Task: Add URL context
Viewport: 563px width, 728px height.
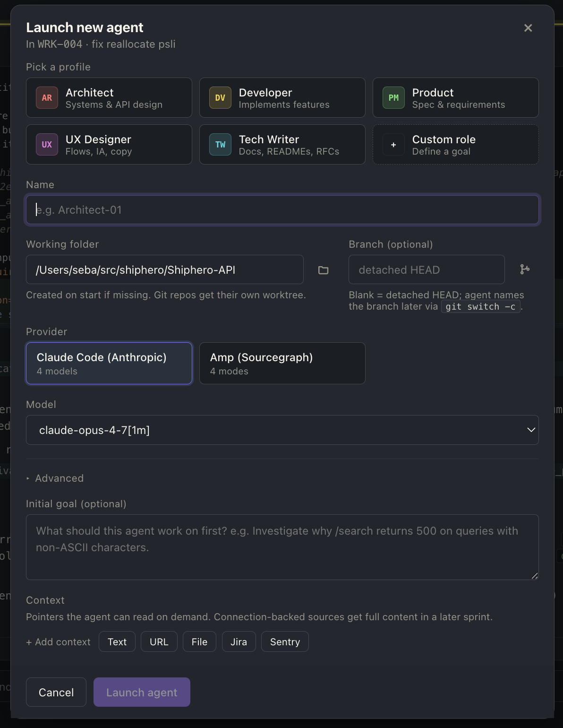Action: [x=159, y=642]
